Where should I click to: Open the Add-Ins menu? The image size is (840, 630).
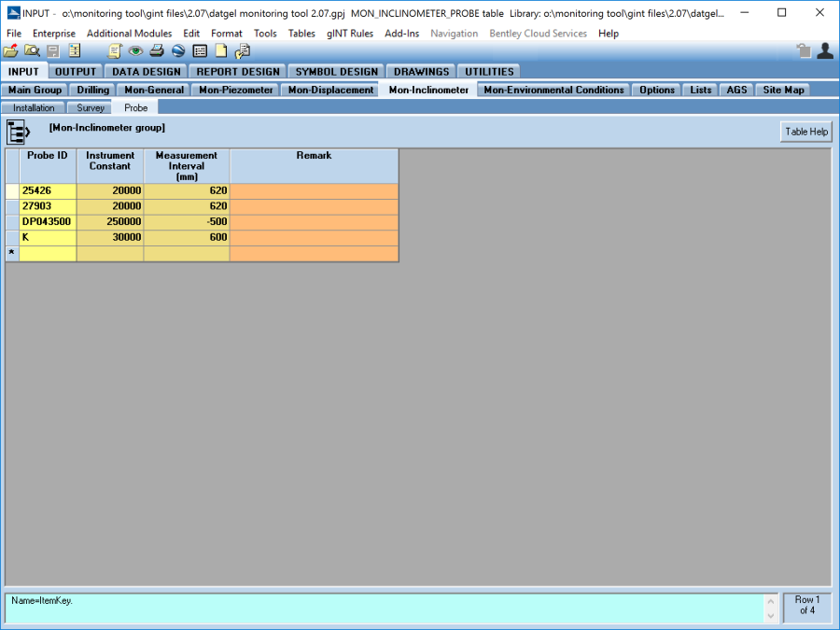[x=401, y=34]
